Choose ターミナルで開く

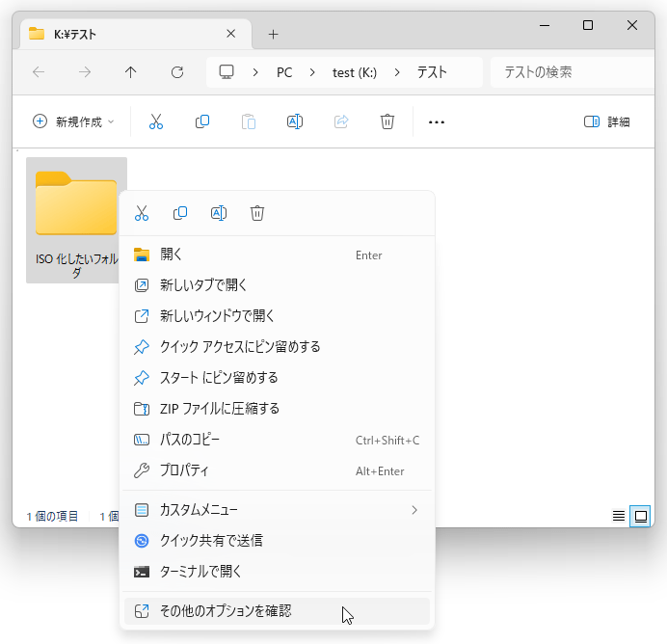(277, 572)
